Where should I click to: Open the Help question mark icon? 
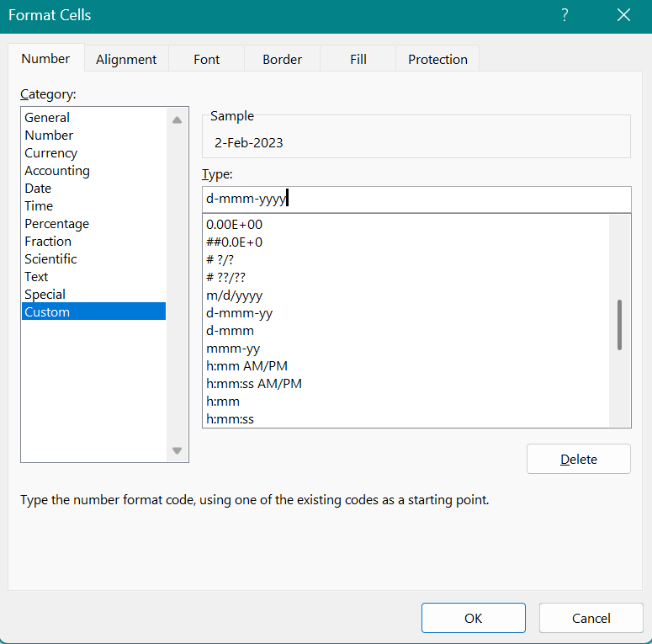565,15
